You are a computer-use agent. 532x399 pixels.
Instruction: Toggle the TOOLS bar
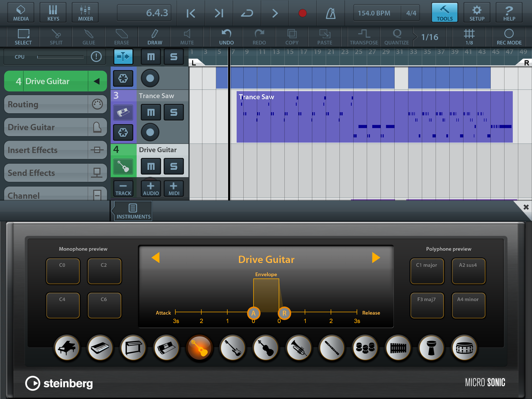444,12
